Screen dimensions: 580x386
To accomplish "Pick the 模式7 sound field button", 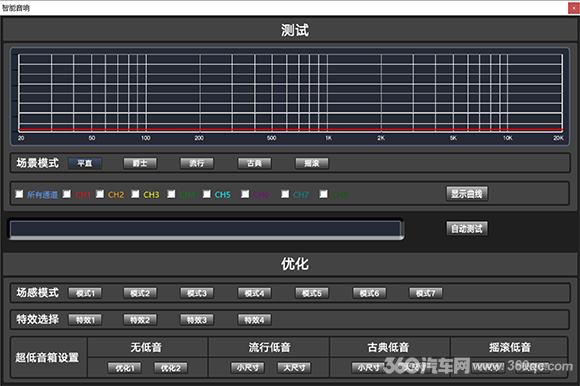I will coord(426,293).
